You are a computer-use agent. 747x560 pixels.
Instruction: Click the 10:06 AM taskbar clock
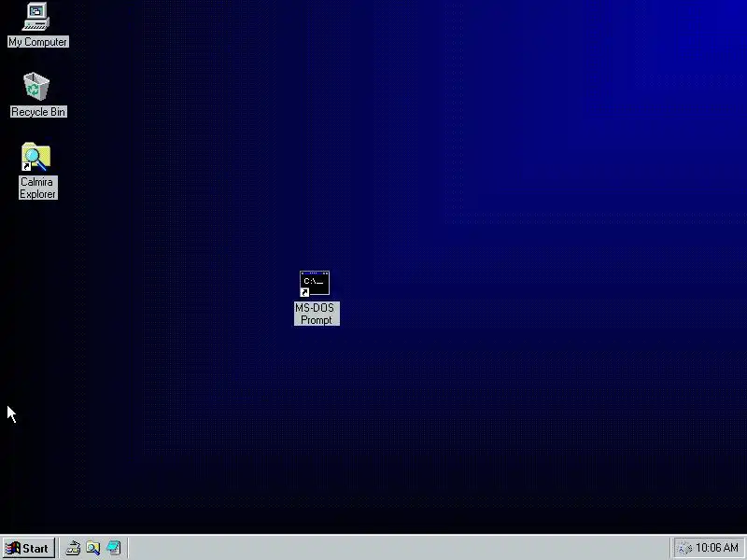(717, 548)
